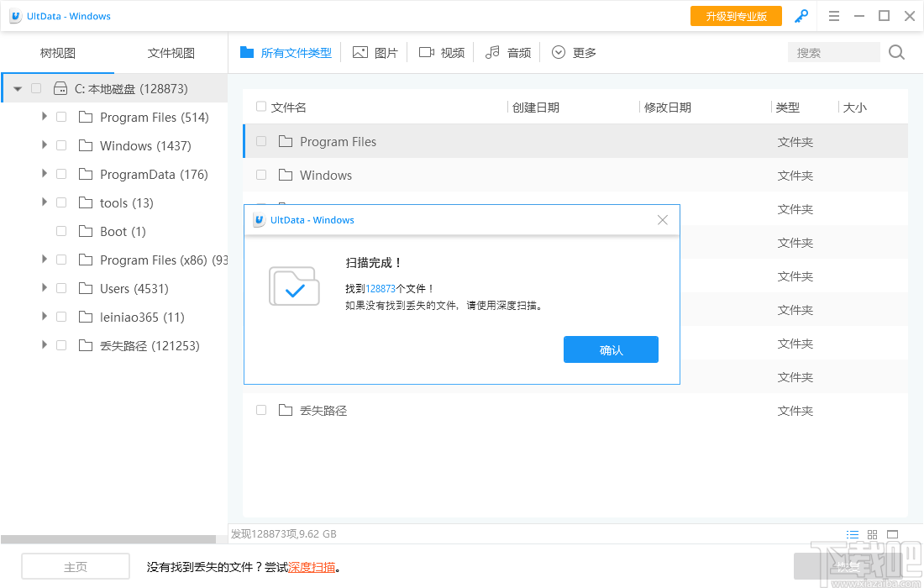
Task: Filter by 图片 pictures type
Action: click(375, 52)
